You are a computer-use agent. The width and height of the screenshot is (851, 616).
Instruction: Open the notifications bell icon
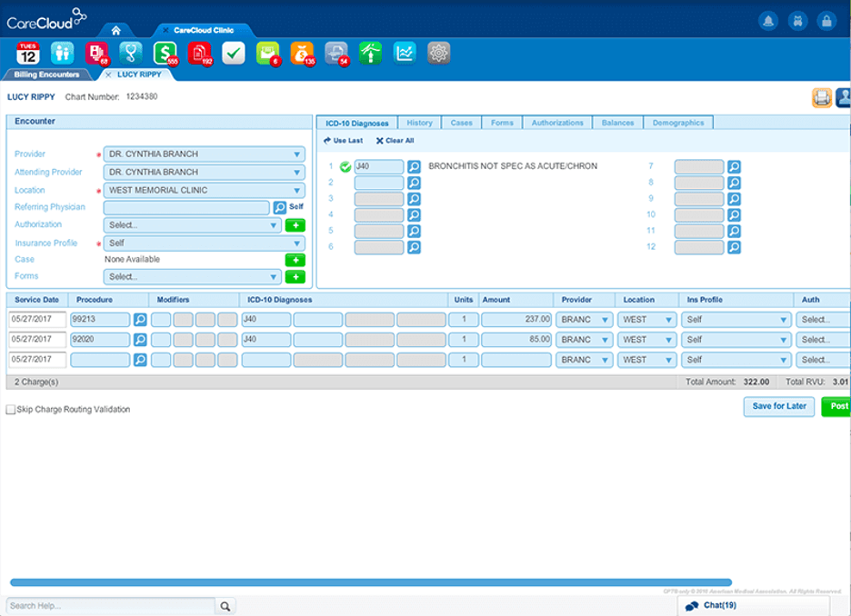(768, 20)
